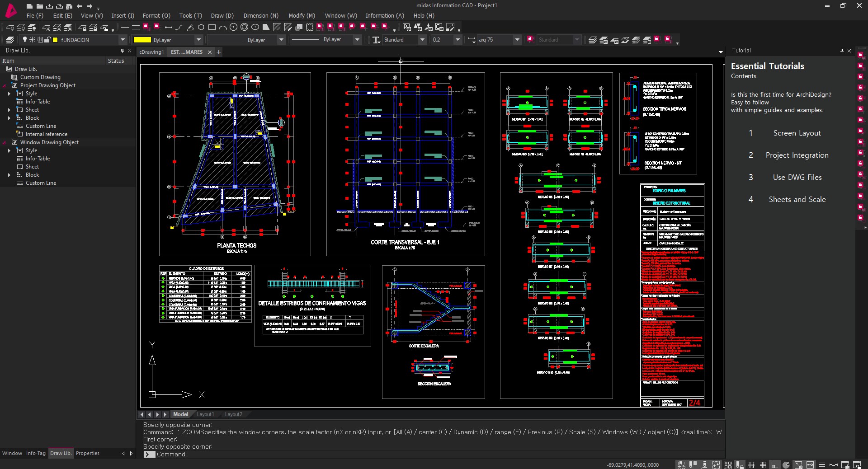Open the Use DWG Files tutorial

[797, 177]
